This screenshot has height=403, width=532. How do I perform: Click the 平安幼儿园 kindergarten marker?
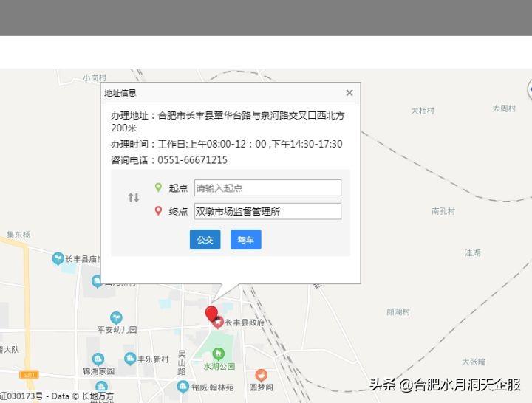[x=116, y=318]
